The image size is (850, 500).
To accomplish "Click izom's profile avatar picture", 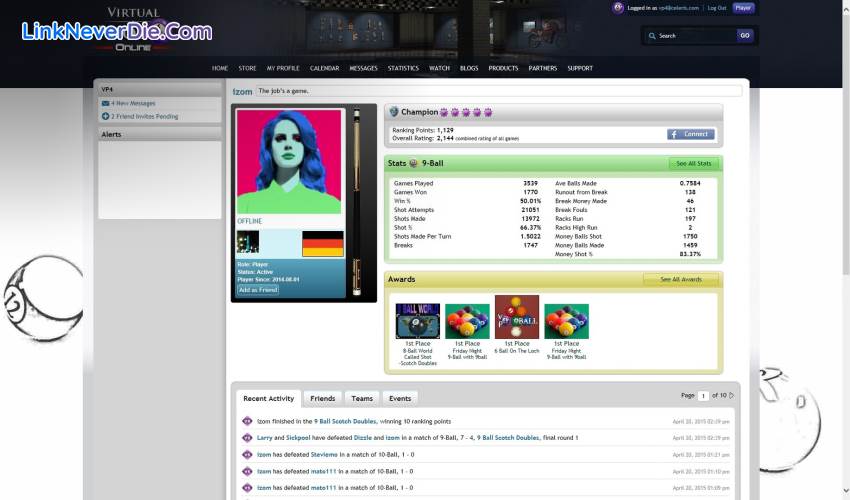I will [x=289, y=161].
